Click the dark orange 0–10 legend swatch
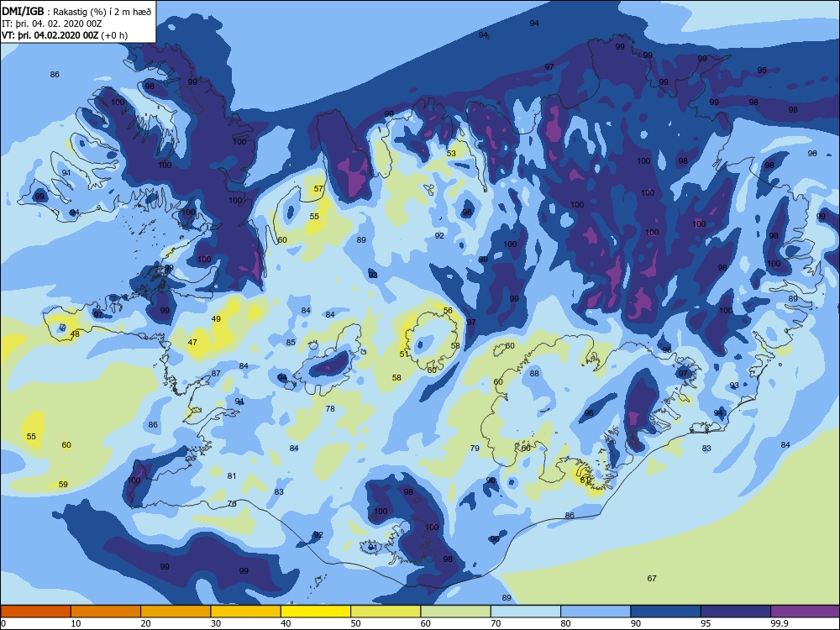 [x=35, y=612]
